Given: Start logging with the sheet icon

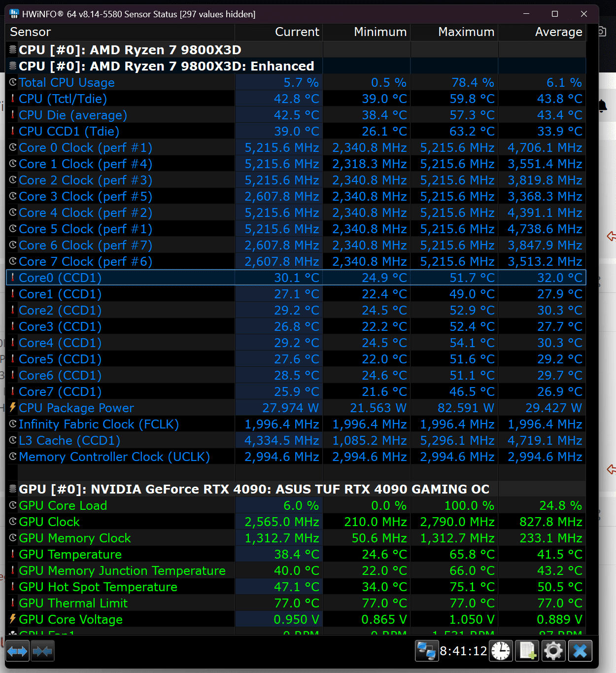Looking at the screenshot, I should point(527,651).
